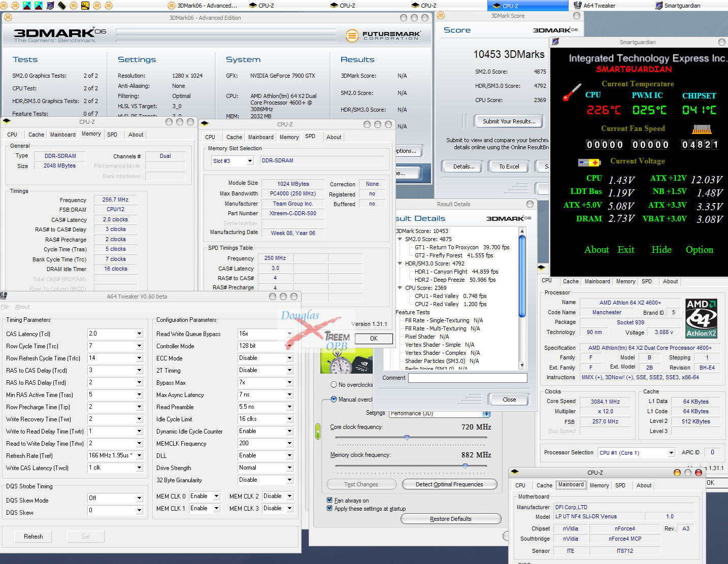Click Restore Defaults button
The image size is (728, 564).
click(x=451, y=519)
